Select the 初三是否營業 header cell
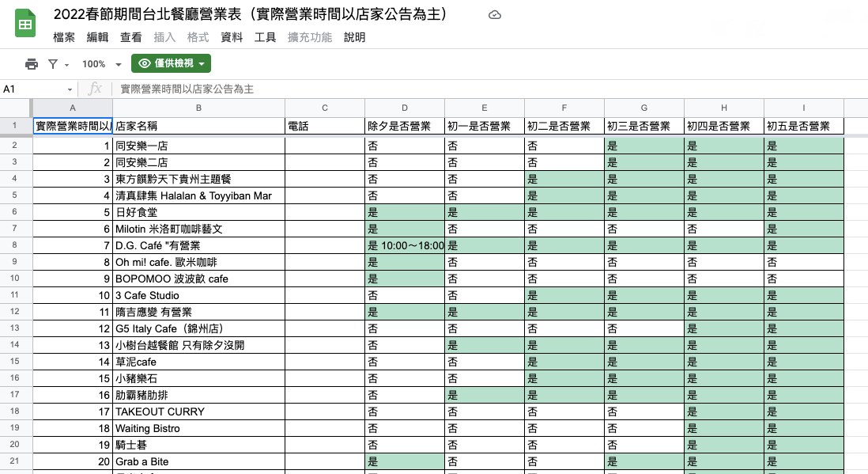The width and height of the screenshot is (868, 474). click(643, 126)
